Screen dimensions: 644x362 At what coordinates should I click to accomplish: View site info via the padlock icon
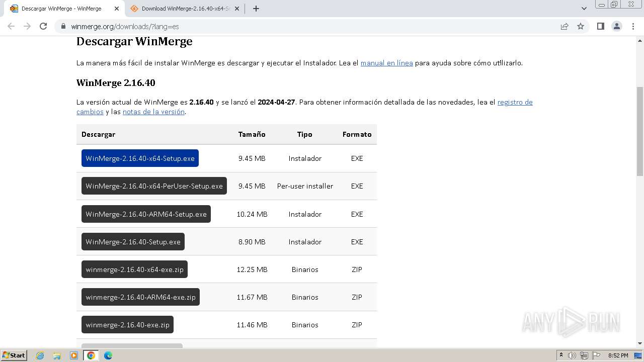click(63, 26)
